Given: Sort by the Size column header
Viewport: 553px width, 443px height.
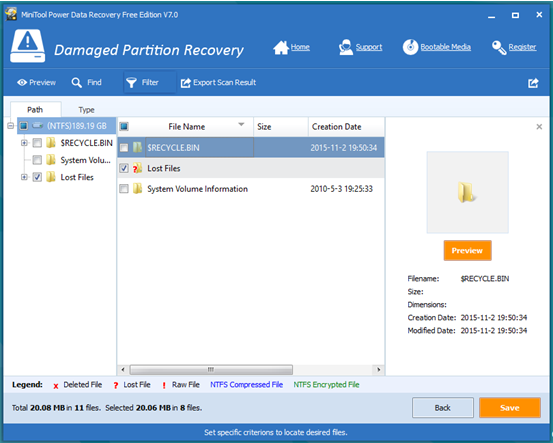Looking at the screenshot, I should [x=281, y=127].
